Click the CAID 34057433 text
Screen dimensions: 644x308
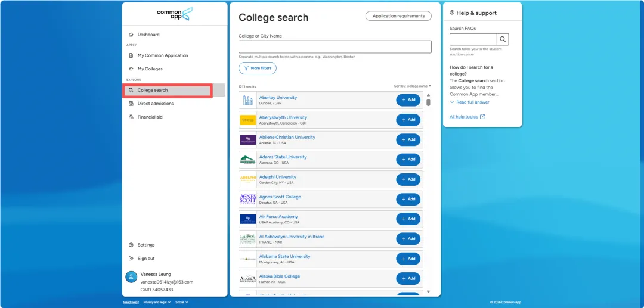click(157, 290)
